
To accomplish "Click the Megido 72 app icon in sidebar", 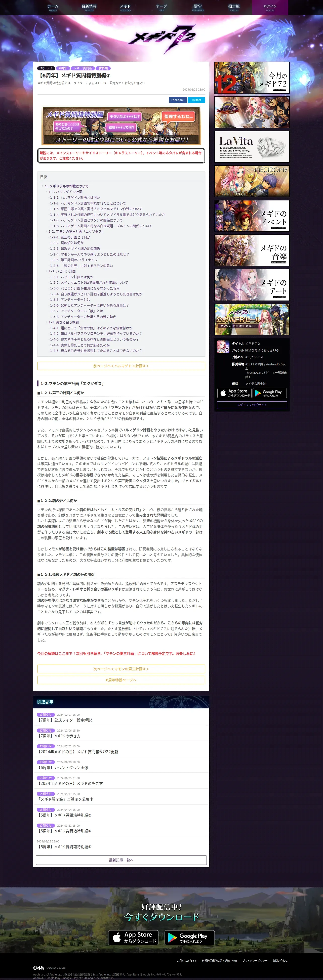I will point(223,347).
